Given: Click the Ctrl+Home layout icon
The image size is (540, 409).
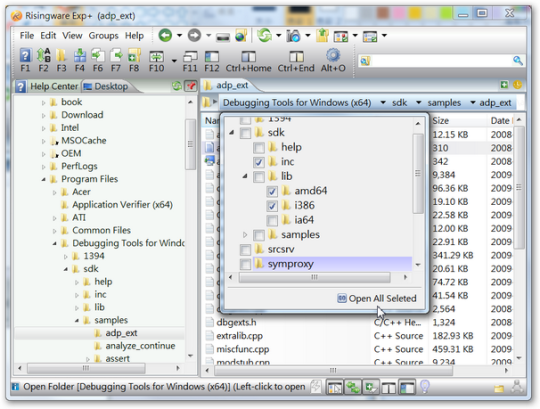Looking at the screenshot, I should (x=248, y=56).
